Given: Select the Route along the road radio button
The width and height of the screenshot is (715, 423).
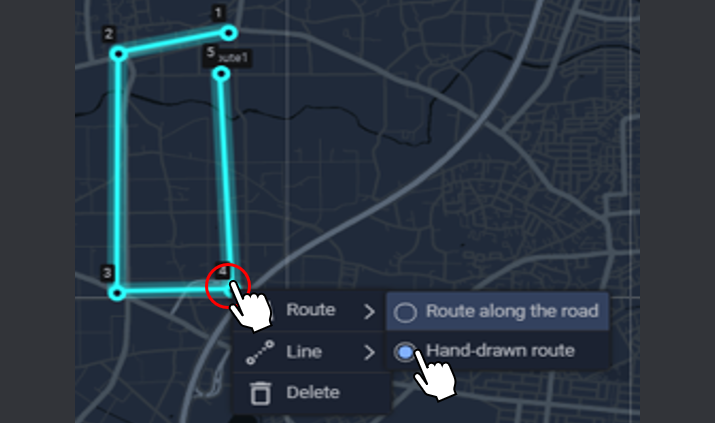Looking at the screenshot, I should tap(405, 313).
